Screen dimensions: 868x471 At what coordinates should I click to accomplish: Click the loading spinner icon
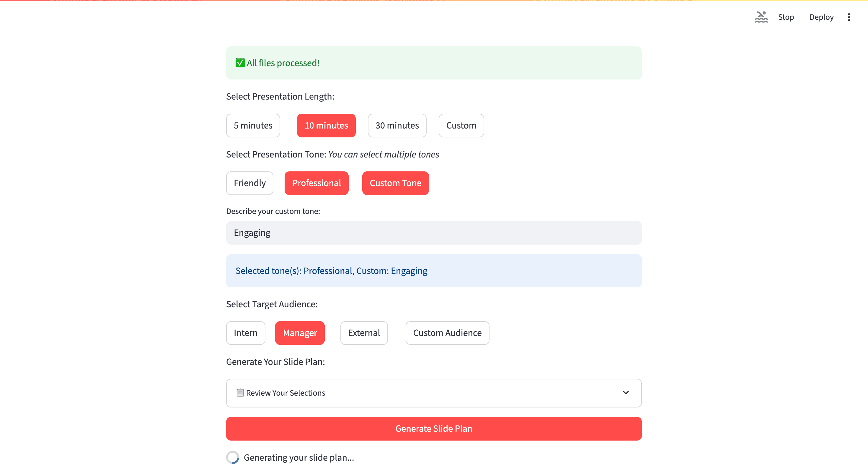(x=233, y=457)
